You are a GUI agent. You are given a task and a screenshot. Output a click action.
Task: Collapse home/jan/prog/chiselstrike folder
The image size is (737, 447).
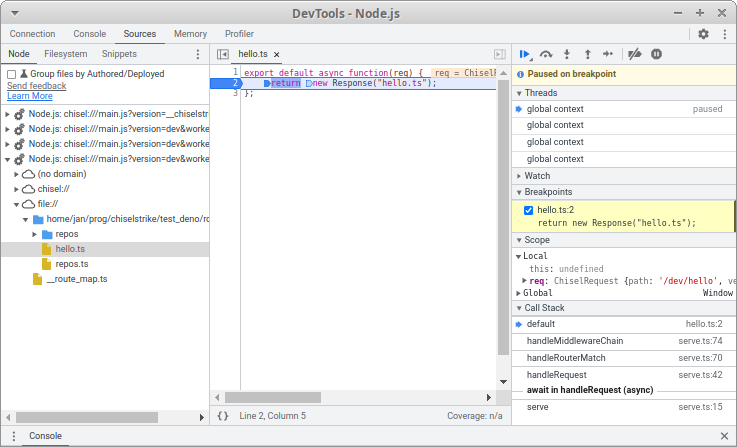pyautogui.click(x=25, y=219)
